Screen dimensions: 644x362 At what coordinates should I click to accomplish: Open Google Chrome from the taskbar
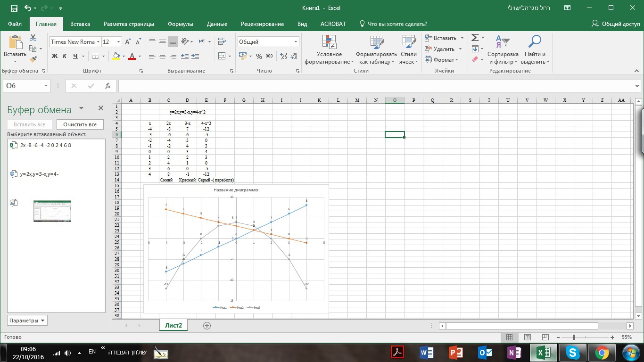pyautogui.click(x=602, y=352)
